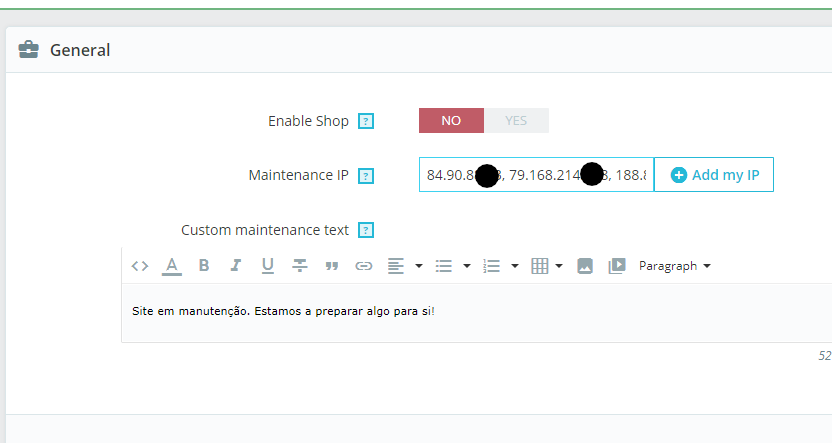This screenshot has width=832, height=443.
Task: Set Enable Shop to YES
Action: pyautogui.click(x=516, y=120)
